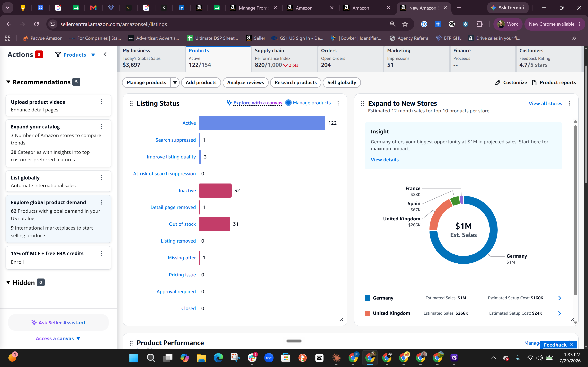Switch to the Supply chain tab
This screenshot has width=588, height=367.
click(284, 58)
